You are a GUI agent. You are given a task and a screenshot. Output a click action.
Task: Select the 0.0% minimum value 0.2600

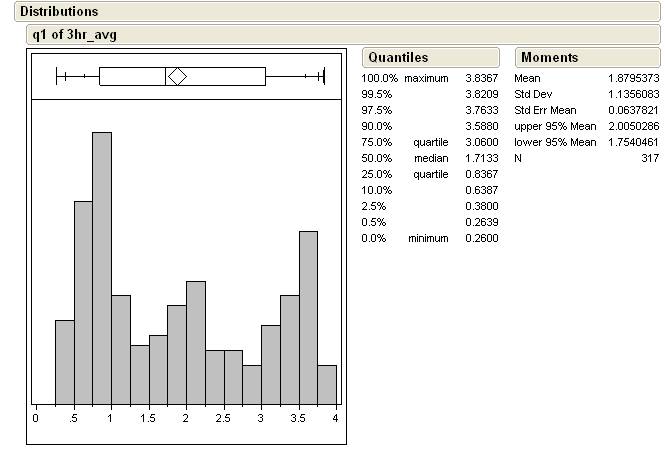pyautogui.click(x=481, y=238)
